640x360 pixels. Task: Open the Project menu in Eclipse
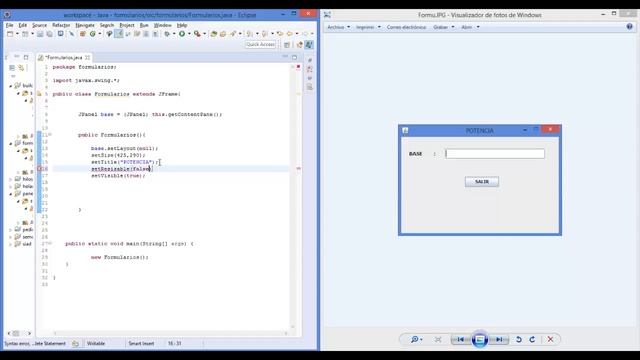coord(127,25)
